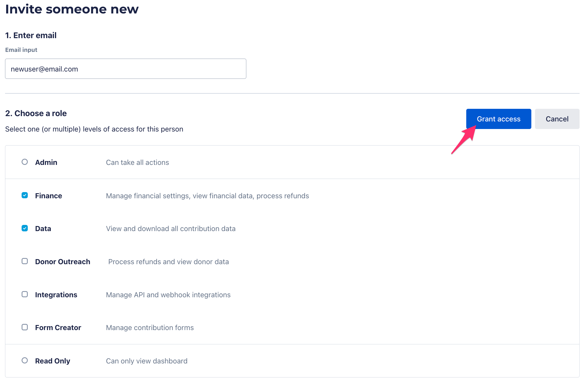Click the "Donor Outreach" label text

(63, 262)
